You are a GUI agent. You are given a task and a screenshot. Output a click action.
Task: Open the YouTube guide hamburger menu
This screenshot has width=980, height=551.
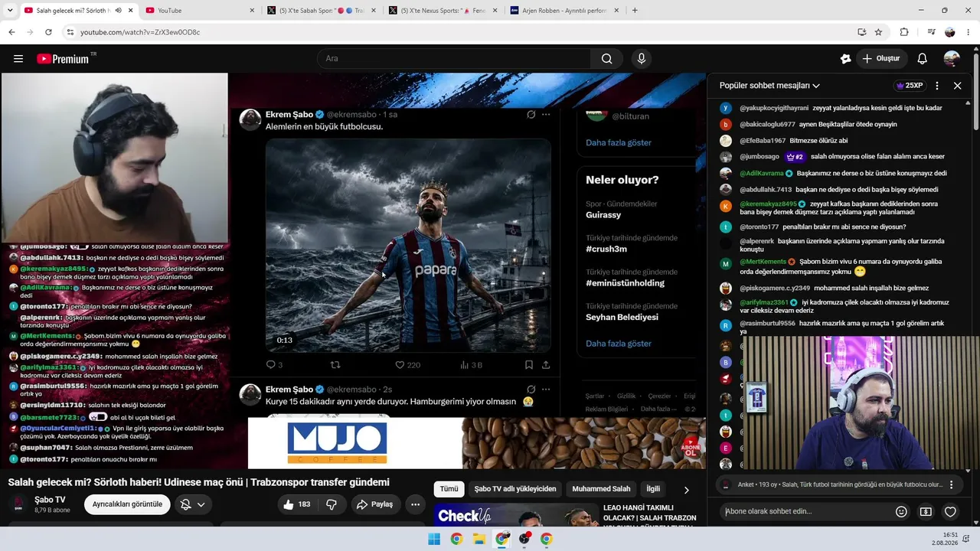pos(18,59)
